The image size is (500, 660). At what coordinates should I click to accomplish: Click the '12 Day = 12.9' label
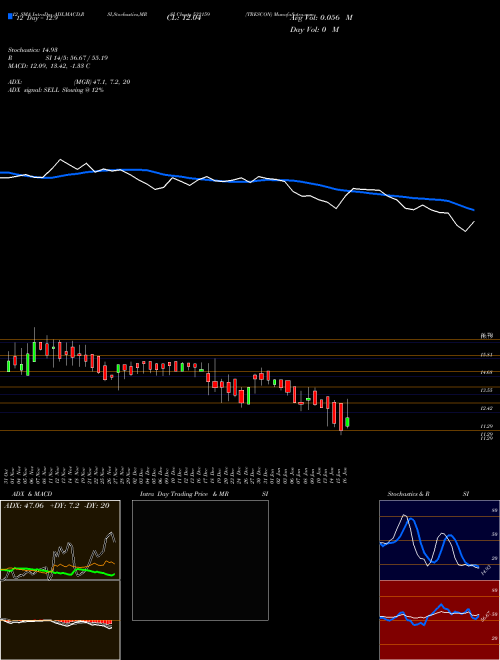35,18
